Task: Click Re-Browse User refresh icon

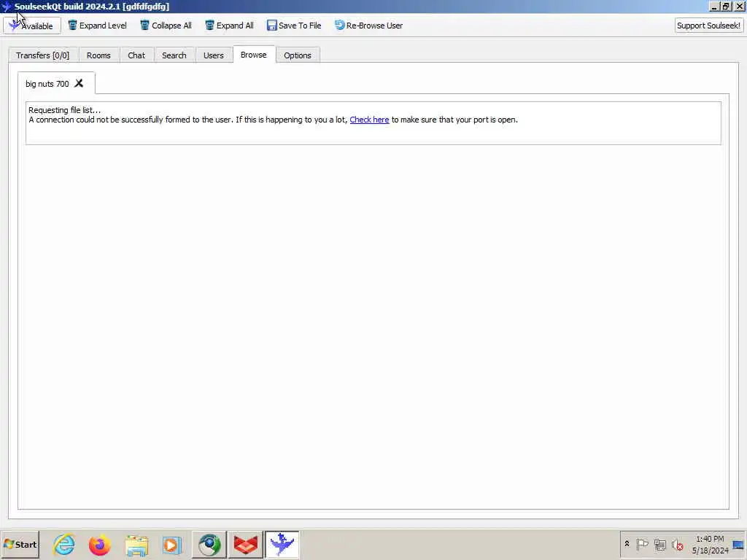Action: 339,26
